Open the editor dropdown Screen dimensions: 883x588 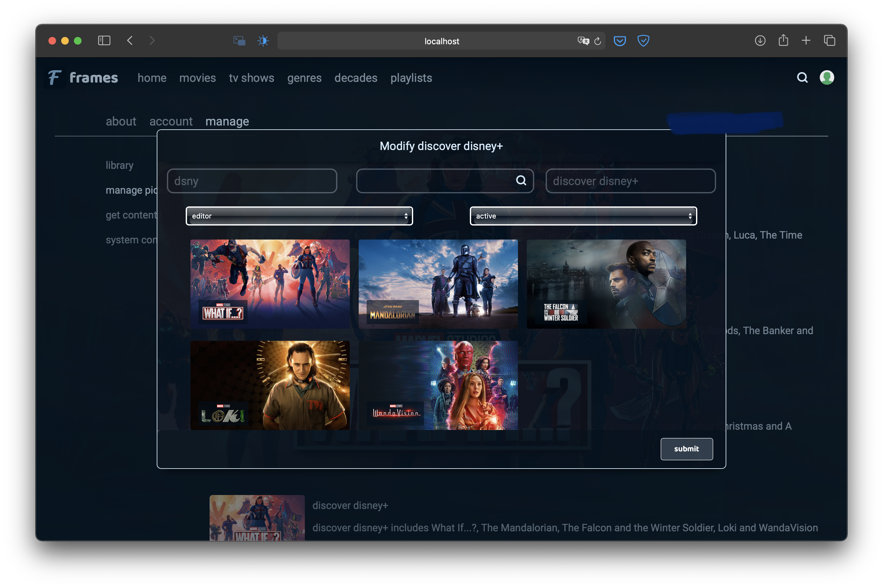pyautogui.click(x=299, y=216)
